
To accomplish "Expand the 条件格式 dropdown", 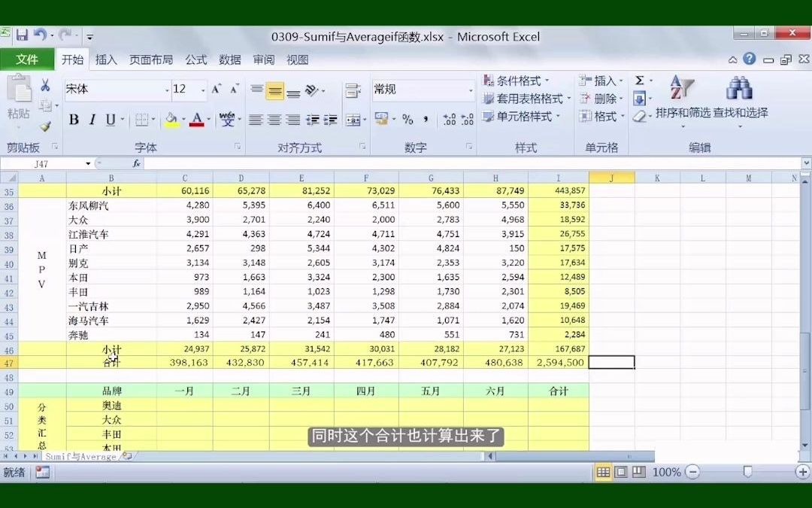I will click(517, 81).
